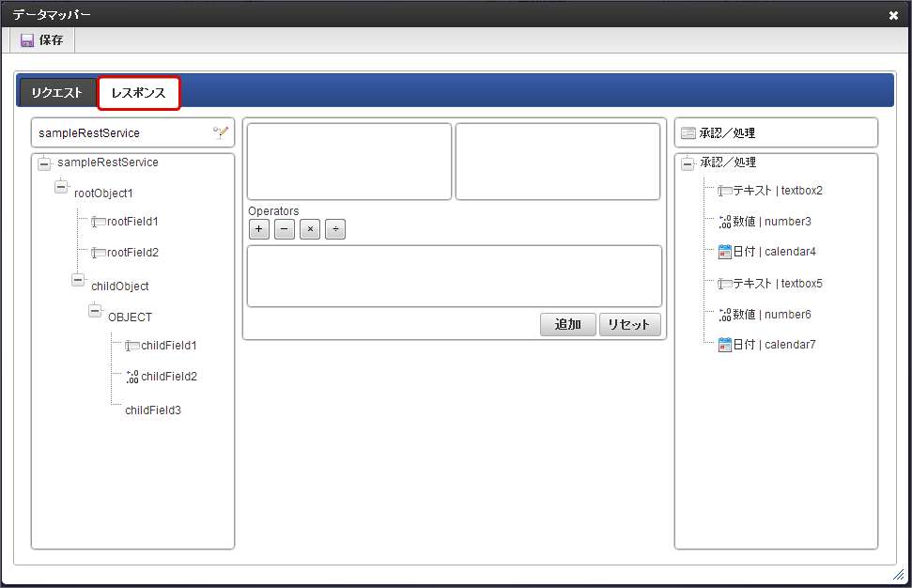This screenshot has width=912, height=588.
Task: Click the 承認/処理 tree root label
Action: click(728, 162)
